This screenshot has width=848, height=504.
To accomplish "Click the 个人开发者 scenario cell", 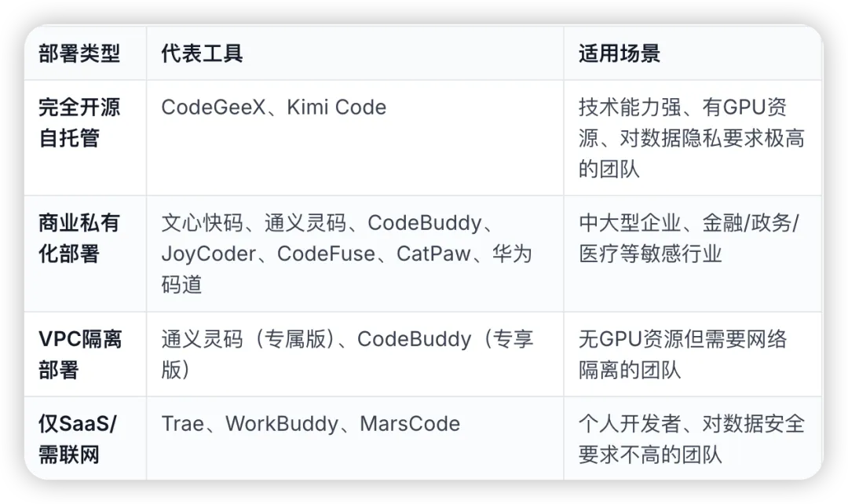I will (692, 439).
